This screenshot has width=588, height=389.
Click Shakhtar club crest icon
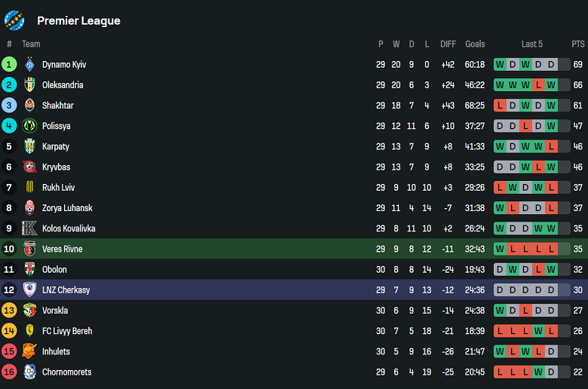[29, 106]
